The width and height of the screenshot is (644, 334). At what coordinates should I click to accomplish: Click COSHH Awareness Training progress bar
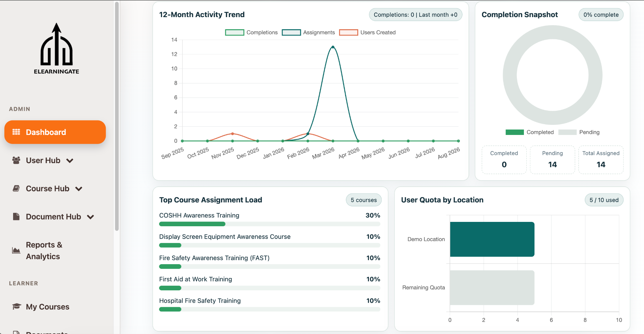tap(270, 224)
